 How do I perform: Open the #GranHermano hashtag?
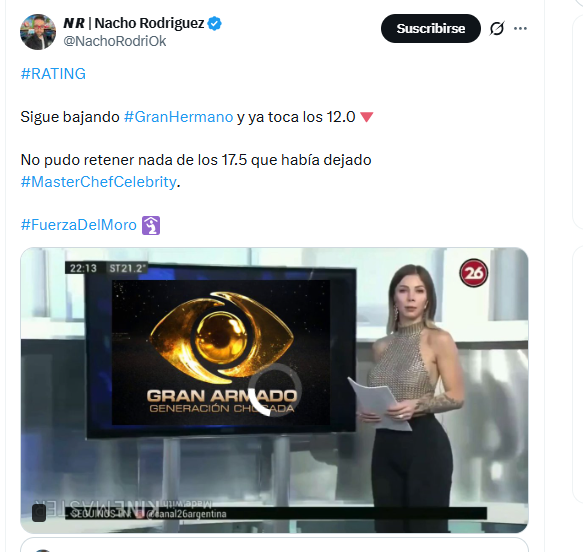[178, 117]
